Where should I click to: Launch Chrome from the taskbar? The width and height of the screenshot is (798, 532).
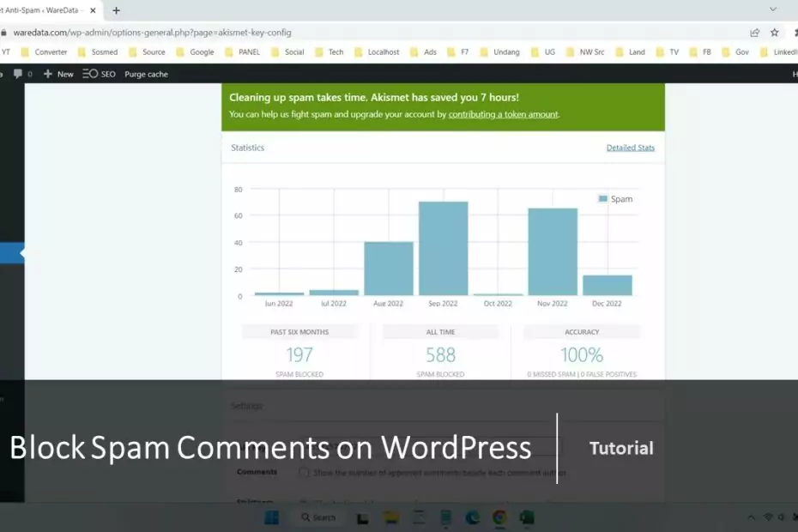pos(499,517)
